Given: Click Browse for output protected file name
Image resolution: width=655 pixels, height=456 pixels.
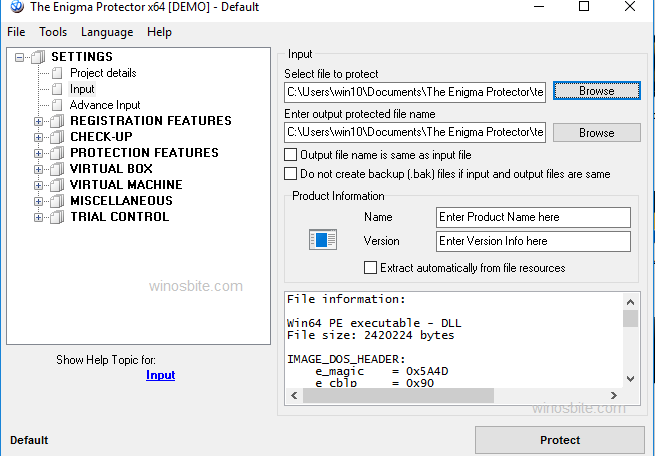Looking at the screenshot, I should [x=597, y=132].
